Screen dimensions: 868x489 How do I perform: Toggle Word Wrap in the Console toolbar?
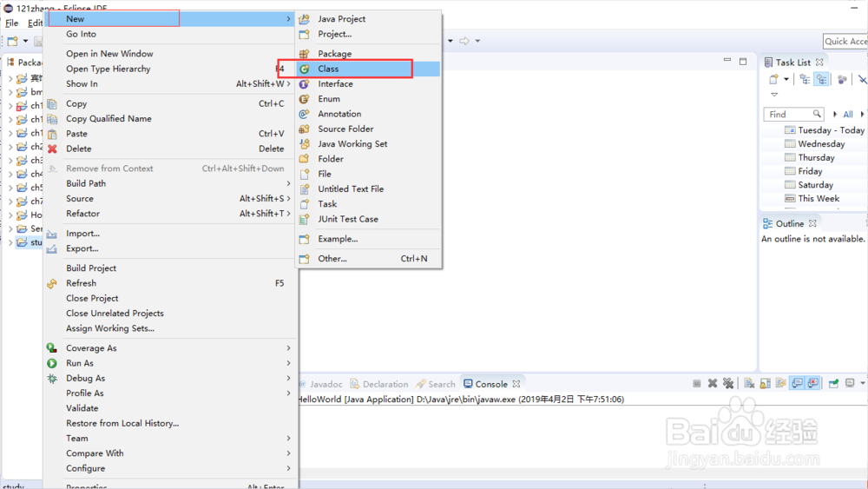pos(780,383)
